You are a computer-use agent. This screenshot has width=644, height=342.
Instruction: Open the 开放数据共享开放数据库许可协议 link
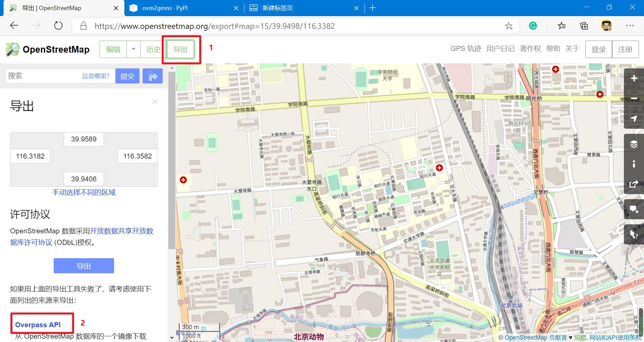(82, 236)
